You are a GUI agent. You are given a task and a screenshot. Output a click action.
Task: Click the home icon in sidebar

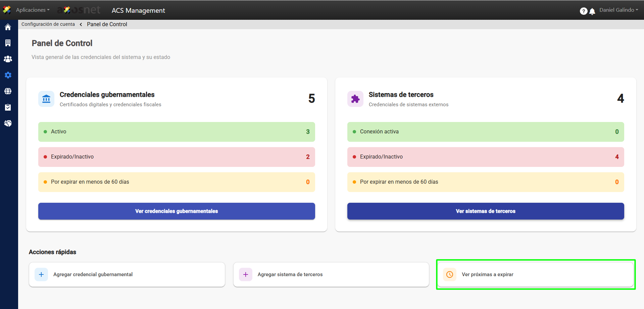(8, 27)
